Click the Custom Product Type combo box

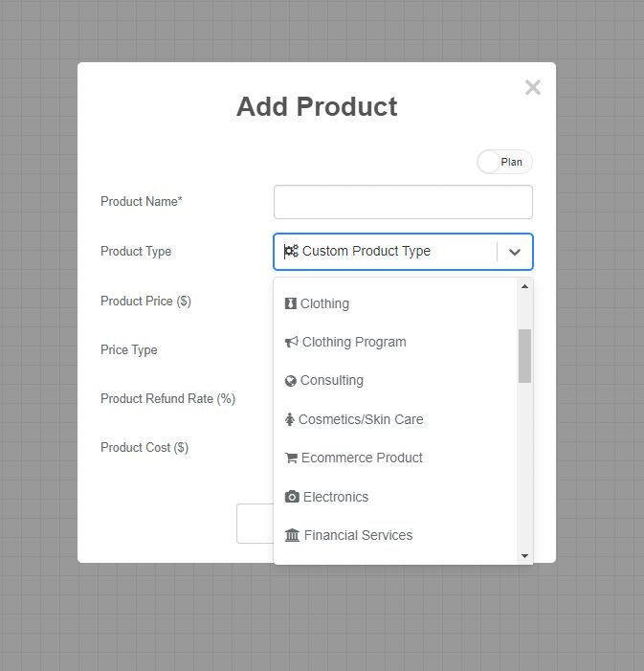(403, 252)
